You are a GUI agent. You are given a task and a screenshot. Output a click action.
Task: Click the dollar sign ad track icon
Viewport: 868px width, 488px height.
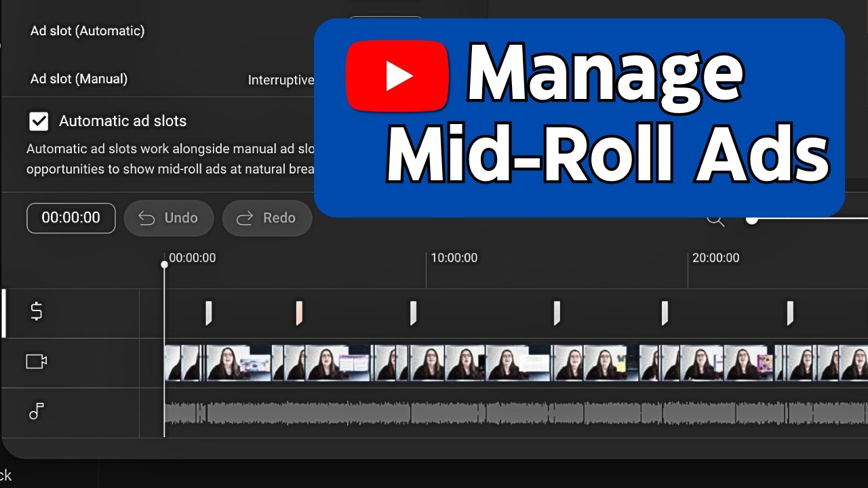click(x=37, y=312)
